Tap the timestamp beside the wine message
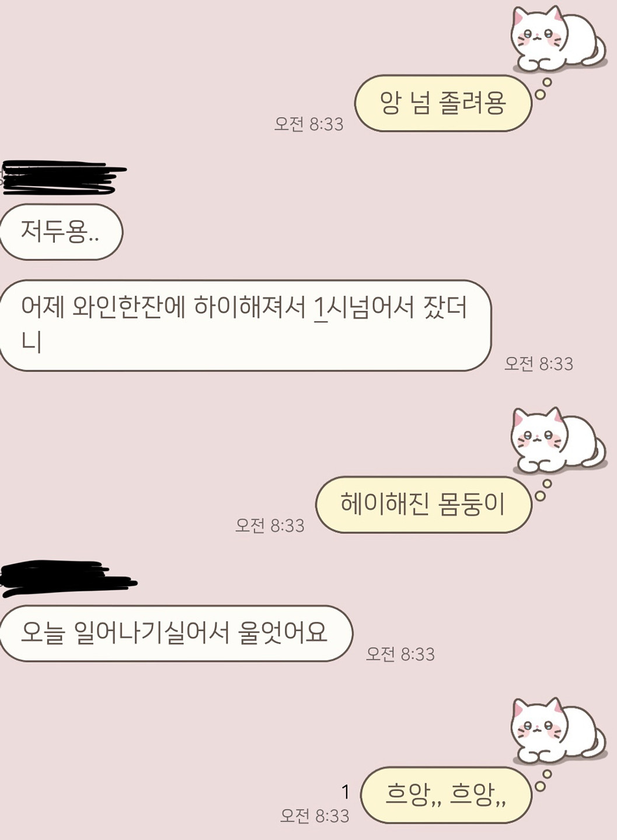617x840 pixels. coord(539,363)
